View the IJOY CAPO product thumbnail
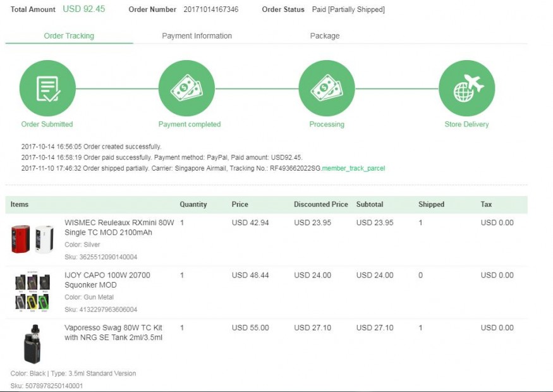 (x=32, y=291)
